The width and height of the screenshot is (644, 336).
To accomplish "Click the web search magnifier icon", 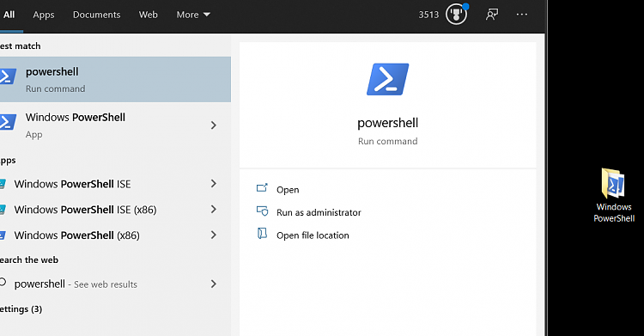I will (3, 282).
